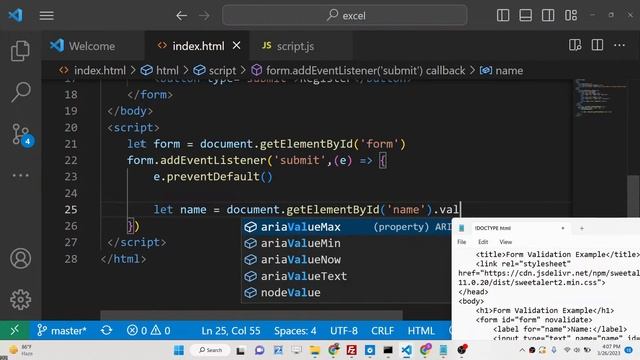Open View menu in Notepad window

[505, 242]
